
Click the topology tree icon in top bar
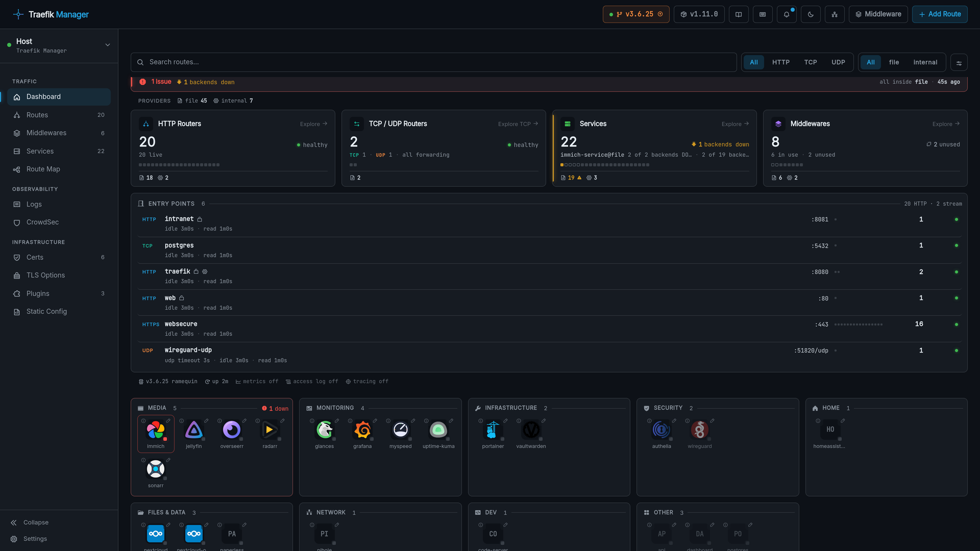point(835,14)
